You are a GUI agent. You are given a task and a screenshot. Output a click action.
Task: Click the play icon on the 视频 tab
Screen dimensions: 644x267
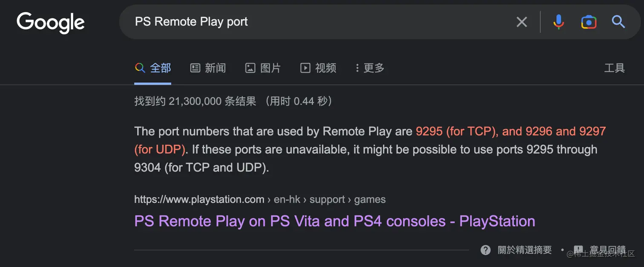[305, 68]
